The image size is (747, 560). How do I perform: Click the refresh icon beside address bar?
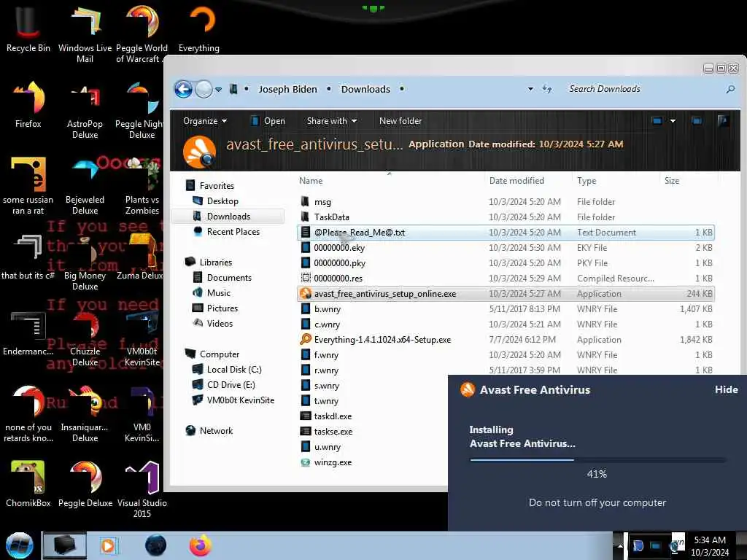point(547,89)
